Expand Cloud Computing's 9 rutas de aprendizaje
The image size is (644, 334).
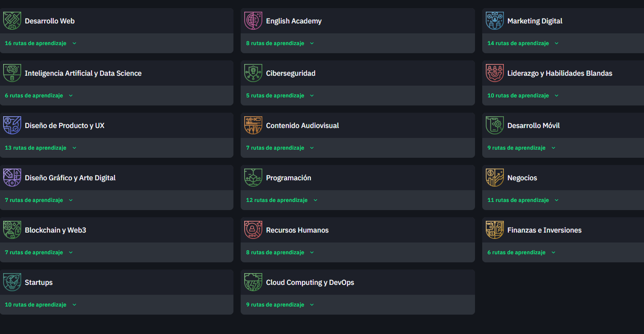(312, 305)
